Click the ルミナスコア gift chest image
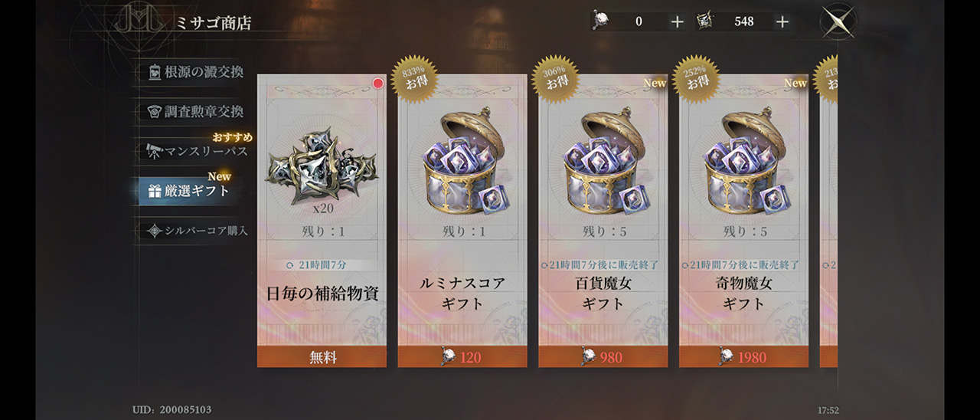 tap(462, 162)
